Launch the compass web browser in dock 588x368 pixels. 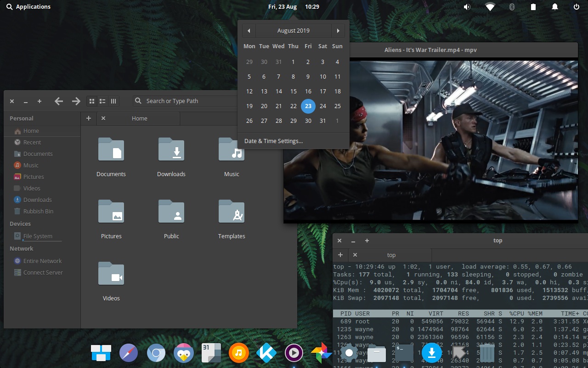tap(129, 353)
